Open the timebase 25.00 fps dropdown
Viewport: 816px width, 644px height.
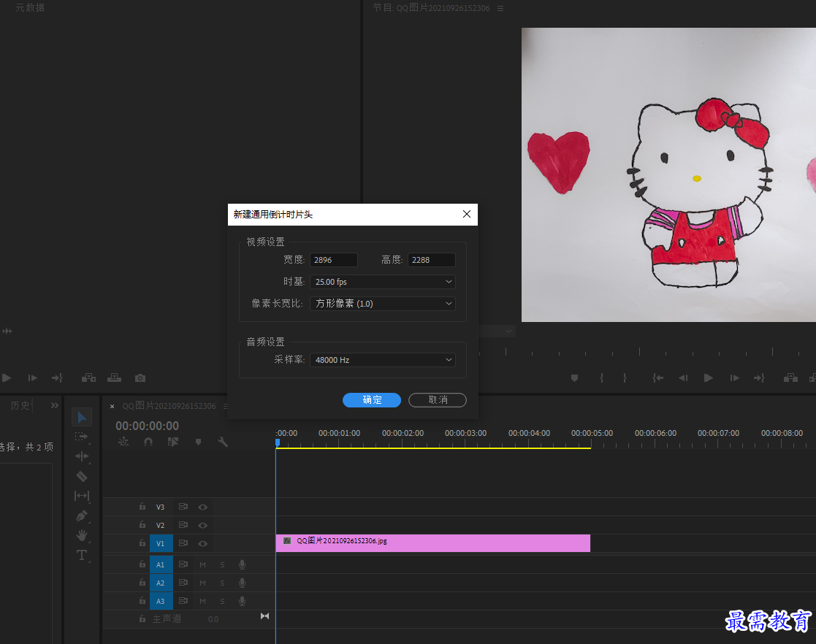(383, 281)
